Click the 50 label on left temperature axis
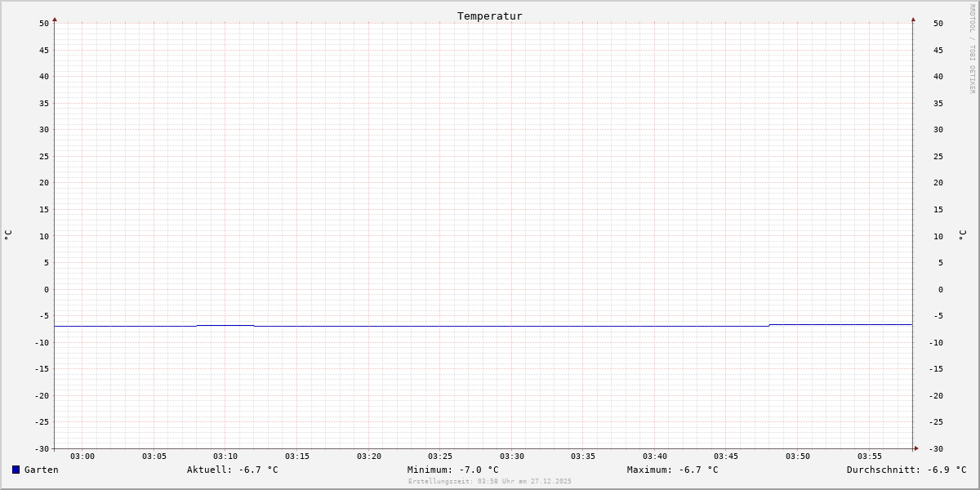The height and width of the screenshot is (490, 980). (x=44, y=24)
